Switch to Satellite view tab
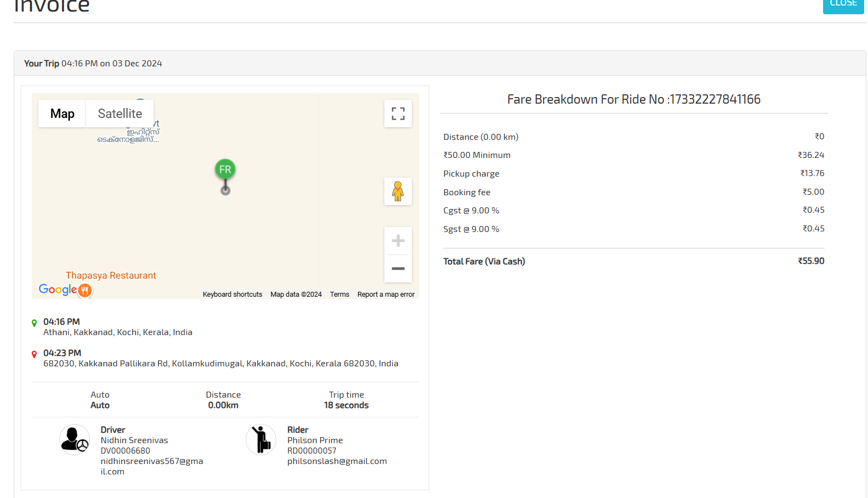 click(x=120, y=114)
